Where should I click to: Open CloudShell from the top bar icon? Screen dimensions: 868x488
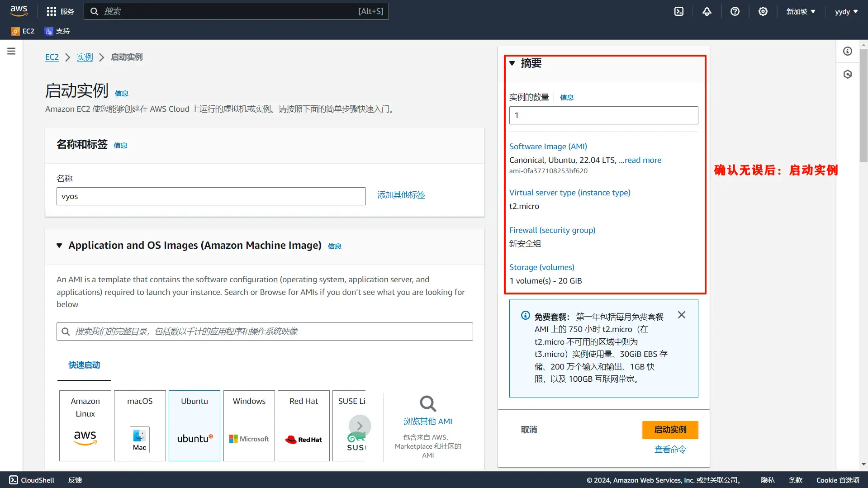[x=679, y=11]
